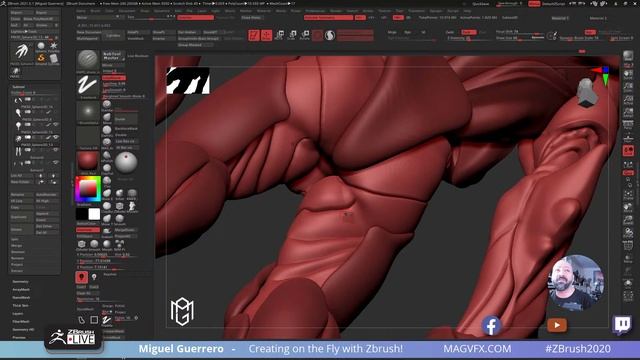Select the Sphere3D tool icon

tap(41, 46)
